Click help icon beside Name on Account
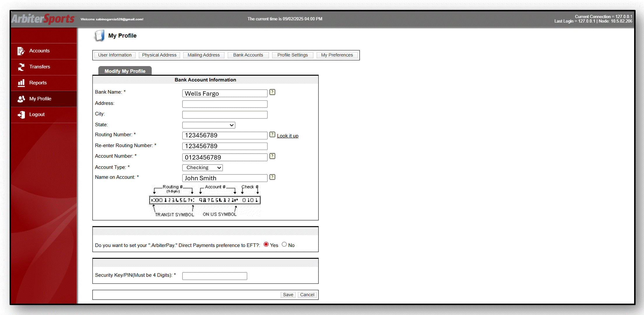Image resolution: width=644 pixels, height=315 pixels. (272, 177)
